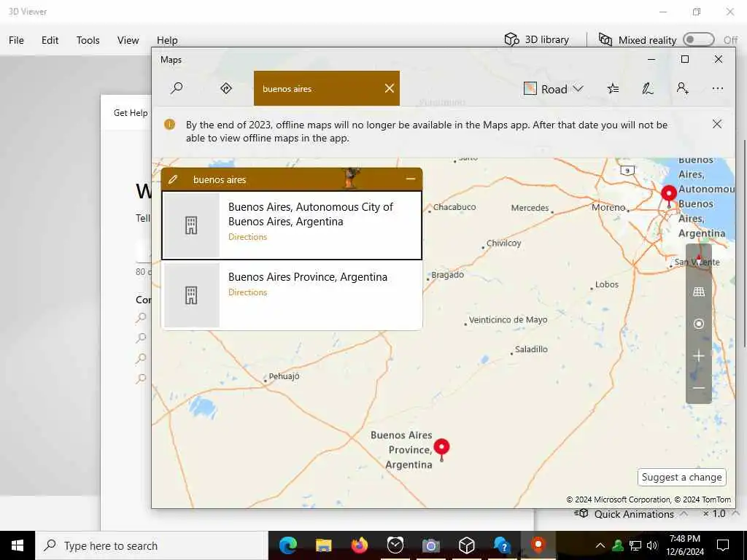747x560 pixels.
Task: Edit the buenos aires search query pencil
Action: pyautogui.click(x=172, y=179)
